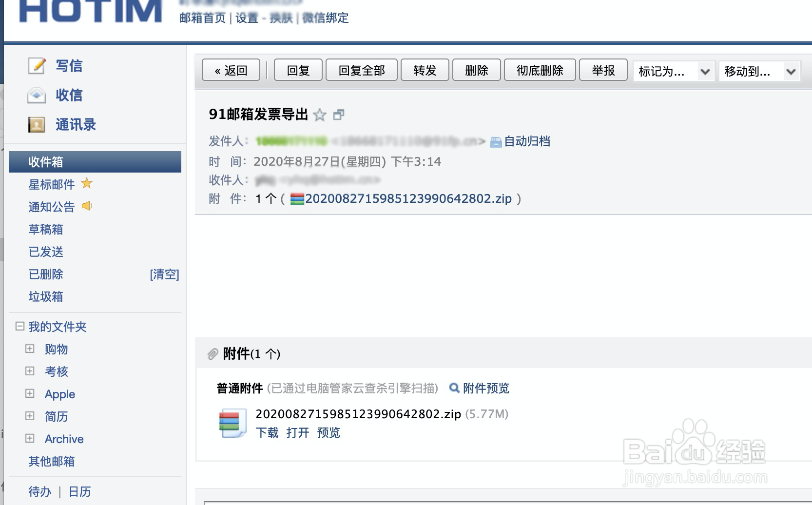
Task: Click the compose mail pencil icon
Action: click(37, 65)
